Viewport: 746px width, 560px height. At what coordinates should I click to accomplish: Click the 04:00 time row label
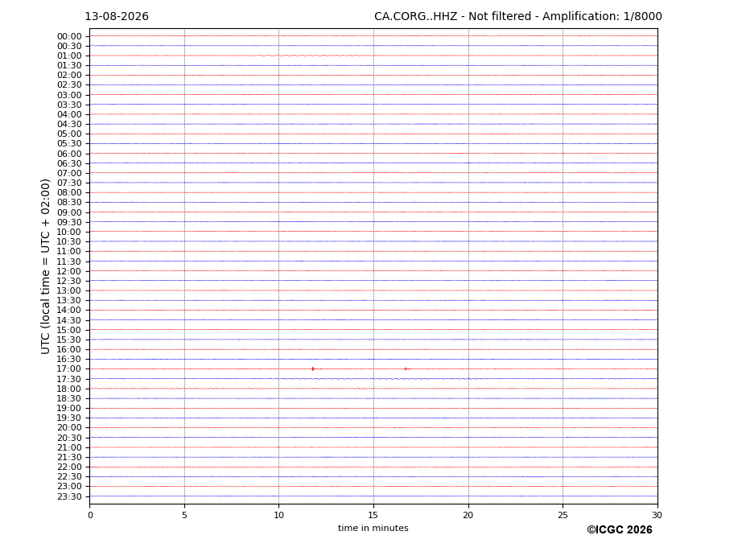(69, 115)
